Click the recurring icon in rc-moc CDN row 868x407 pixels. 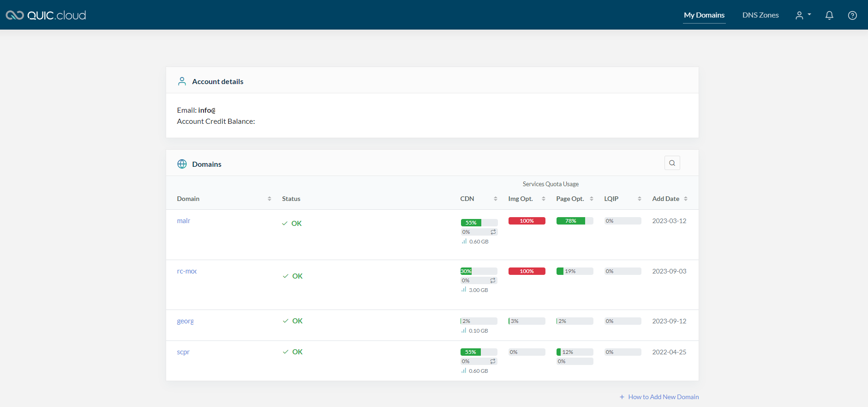493,280
